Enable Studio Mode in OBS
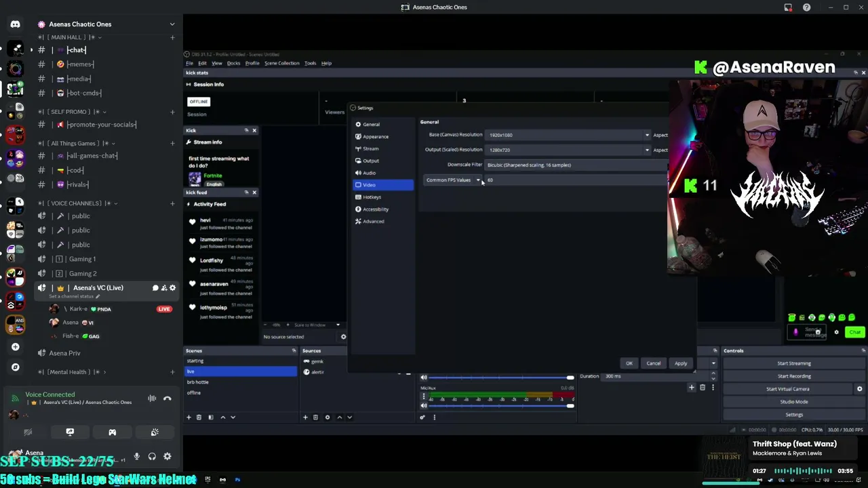 pyautogui.click(x=794, y=402)
